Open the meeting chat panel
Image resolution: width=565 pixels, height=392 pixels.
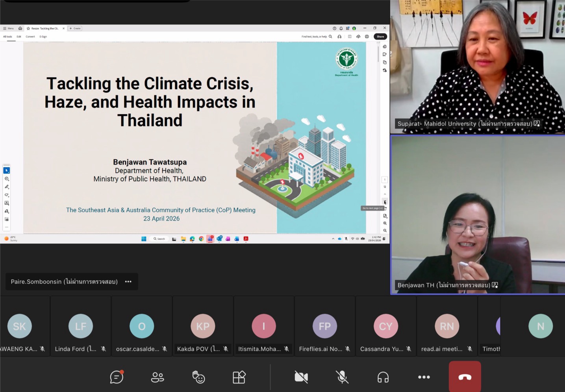tap(117, 377)
